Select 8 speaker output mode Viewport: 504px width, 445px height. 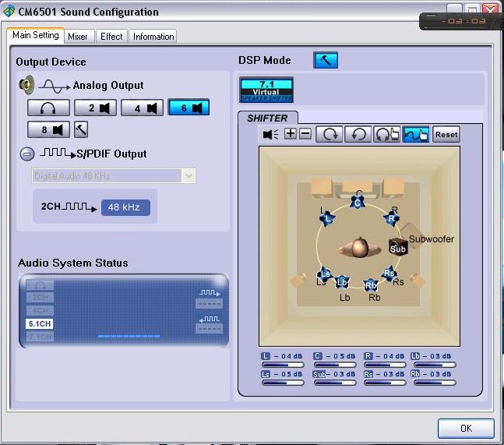tap(48, 129)
